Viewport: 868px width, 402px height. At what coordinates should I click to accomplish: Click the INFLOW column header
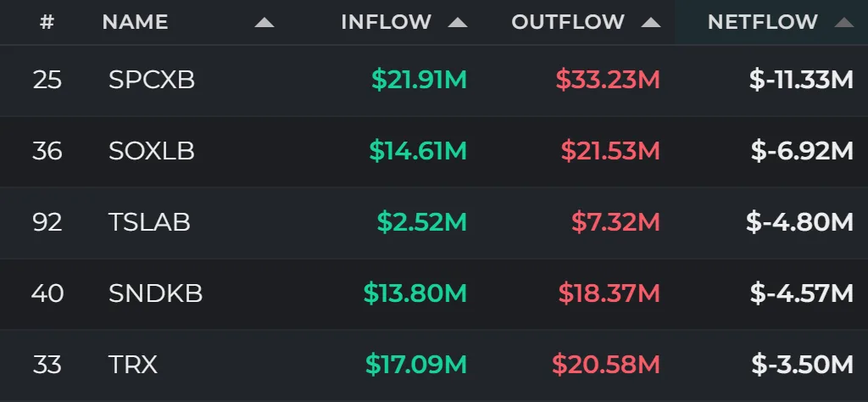coord(387,22)
